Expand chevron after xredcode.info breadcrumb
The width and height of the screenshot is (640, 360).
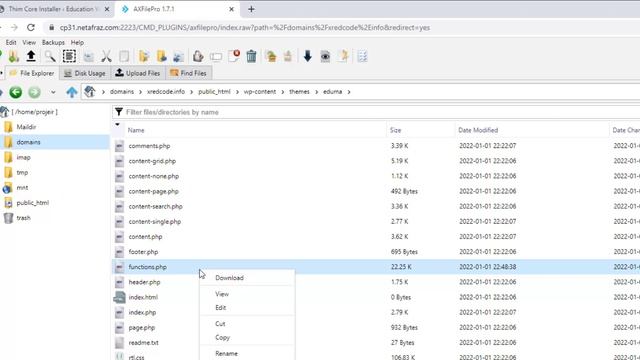pyautogui.click(x=191, y=92)
